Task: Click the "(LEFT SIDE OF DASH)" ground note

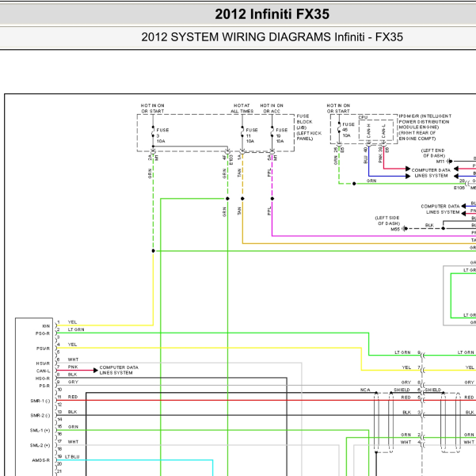Action: click(x=387, y=221)
